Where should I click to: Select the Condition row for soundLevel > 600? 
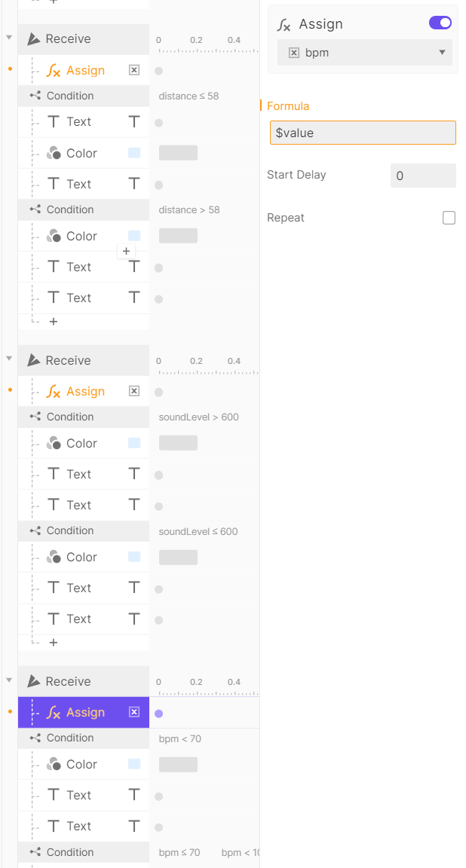coord(70,417)
